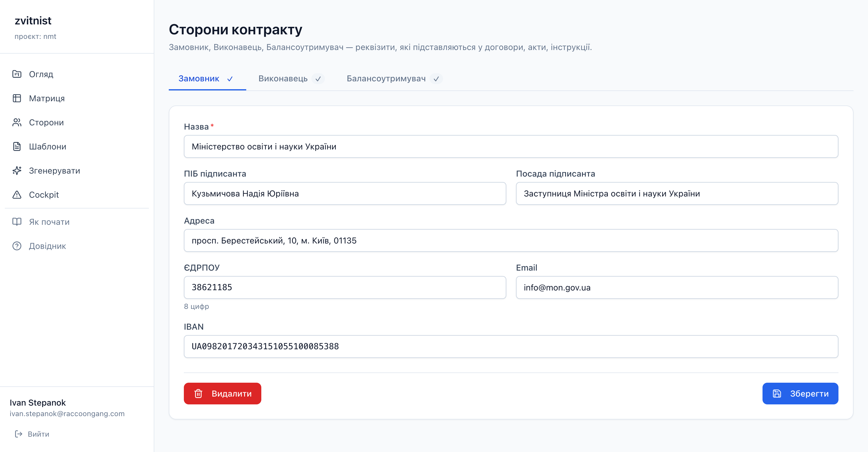Click the Посада підписанта field label

[556, 174]
